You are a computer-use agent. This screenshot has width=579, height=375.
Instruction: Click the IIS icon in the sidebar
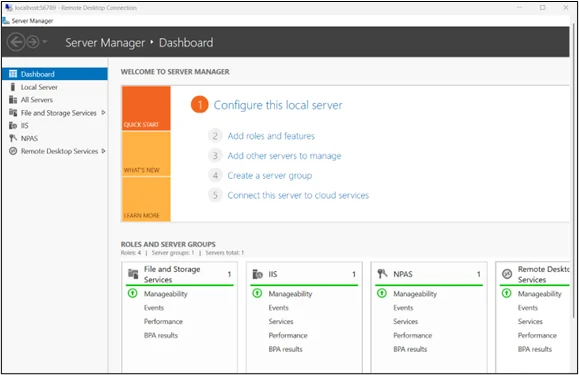click(13, 125)
